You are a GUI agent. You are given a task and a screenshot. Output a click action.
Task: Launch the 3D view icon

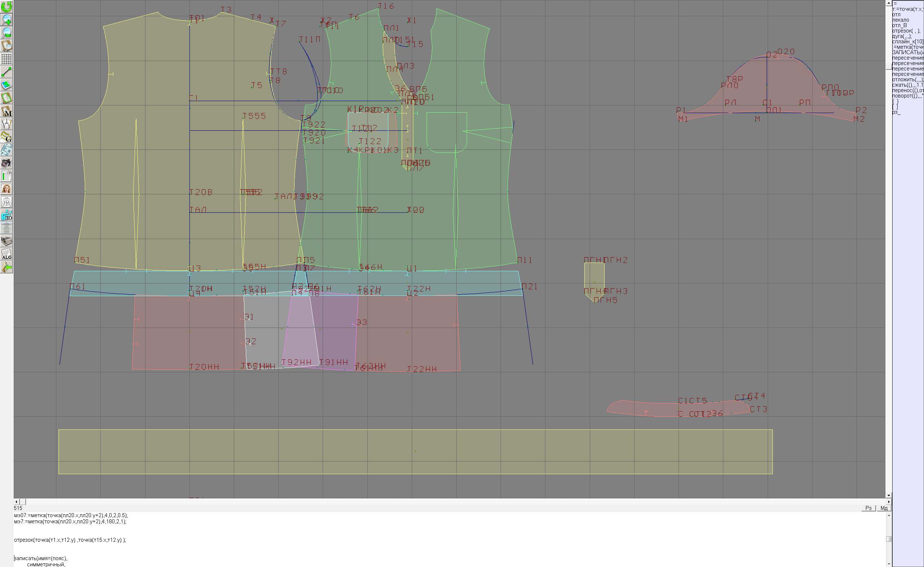point(6,215)
